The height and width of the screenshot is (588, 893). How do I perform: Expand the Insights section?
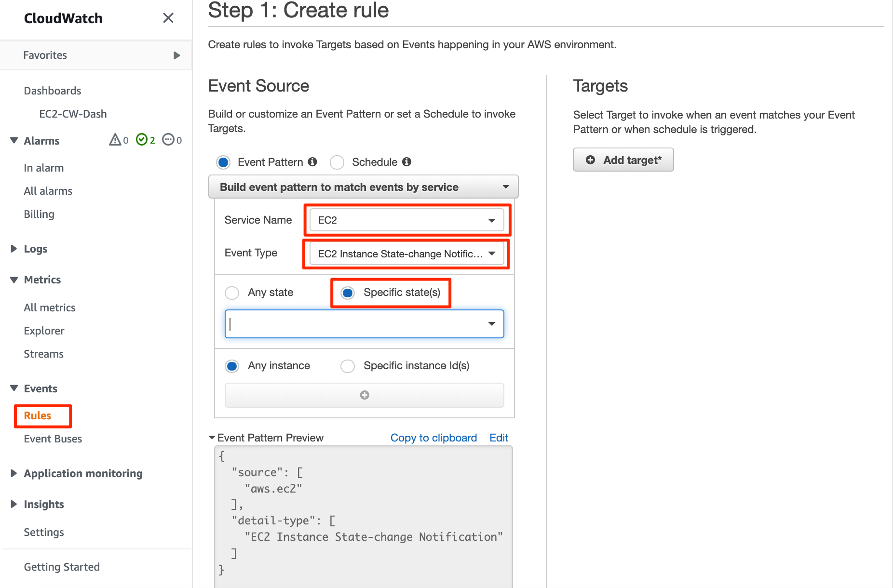(x=14, y=504)
